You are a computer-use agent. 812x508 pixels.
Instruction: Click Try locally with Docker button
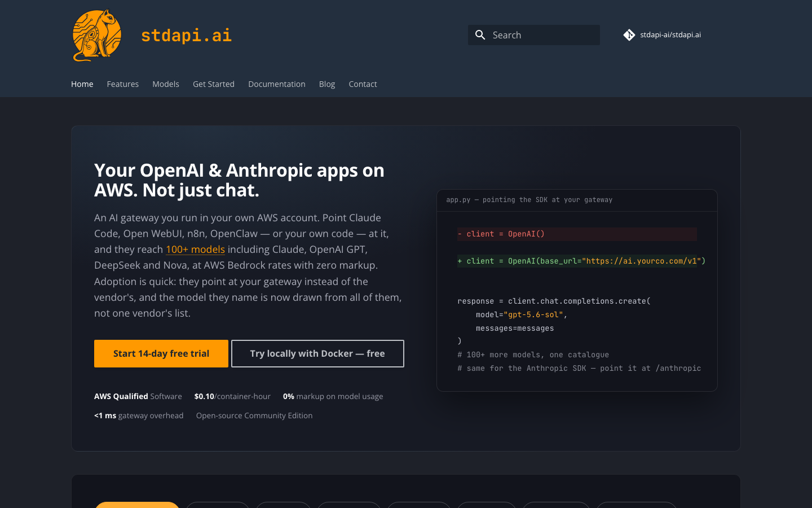[317, 354]
